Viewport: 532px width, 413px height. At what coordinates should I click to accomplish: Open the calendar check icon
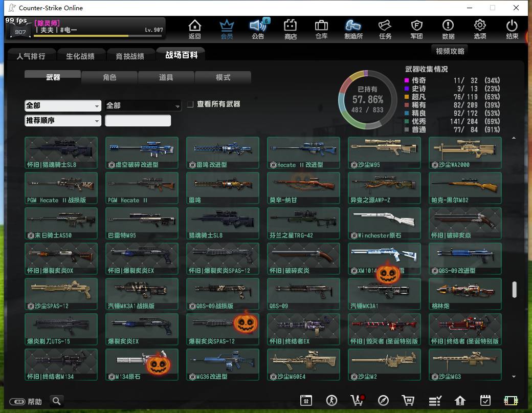pos(485,401)
